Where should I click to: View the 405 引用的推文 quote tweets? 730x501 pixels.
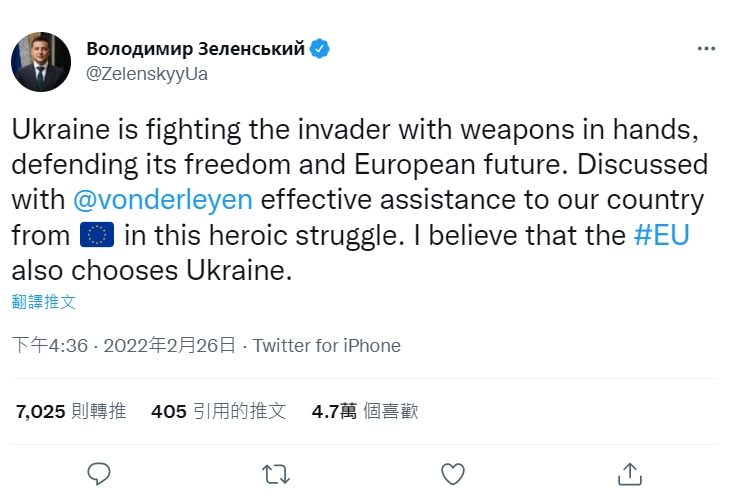(218, 410)
